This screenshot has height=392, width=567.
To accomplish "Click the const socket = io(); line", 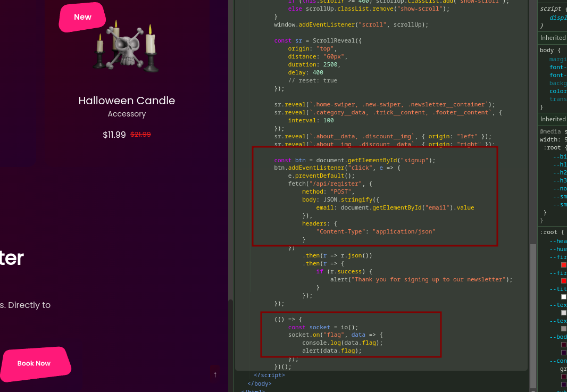I will click(x=323, y=327).
